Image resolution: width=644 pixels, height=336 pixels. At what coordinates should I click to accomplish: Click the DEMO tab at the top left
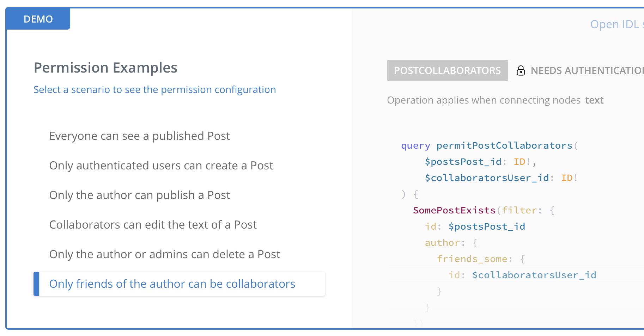coord(37,19)
